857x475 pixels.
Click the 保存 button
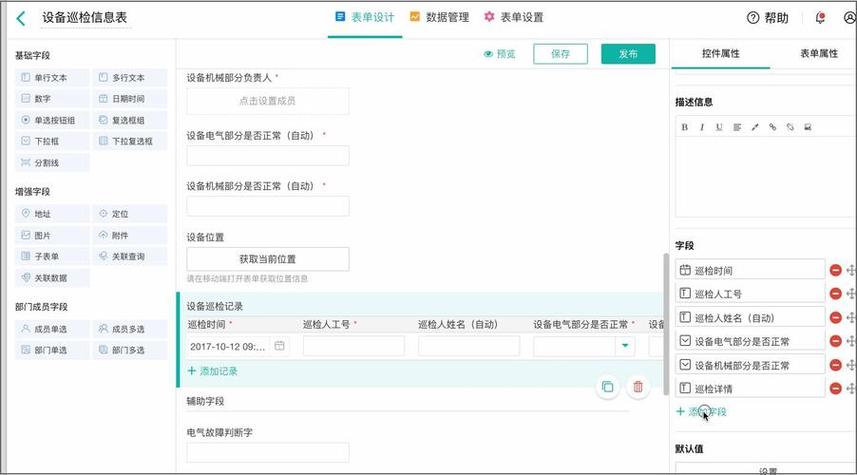point(560,54)
